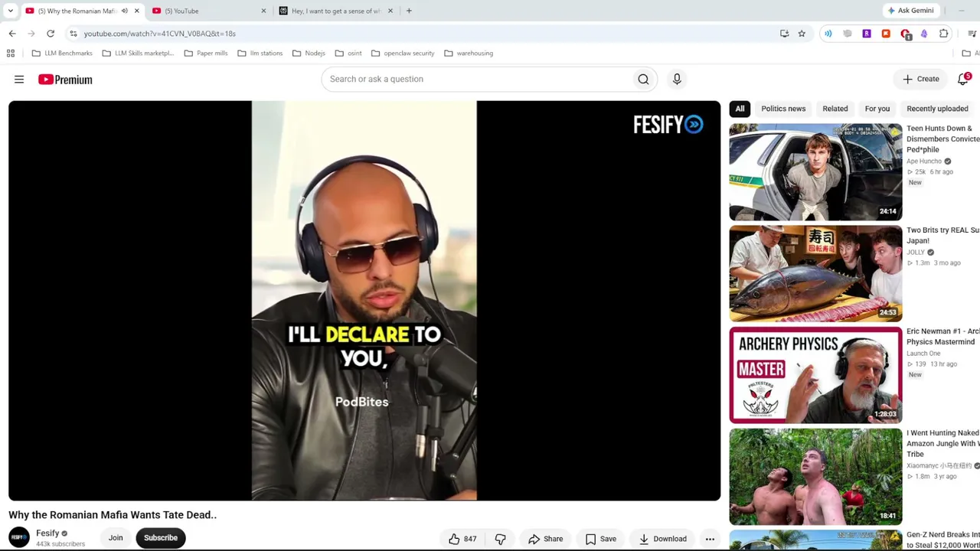
Task: Click the video player to pause
Action: click(x=364, y=301)
